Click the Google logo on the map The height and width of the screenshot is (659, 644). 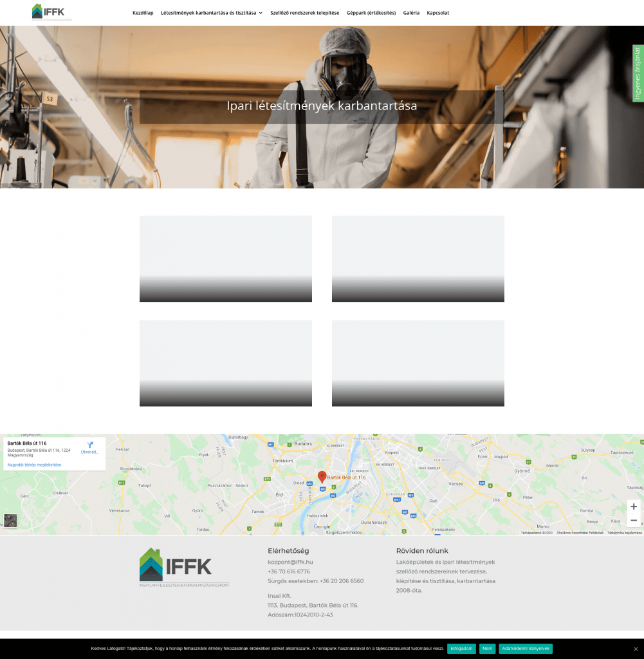322,526
